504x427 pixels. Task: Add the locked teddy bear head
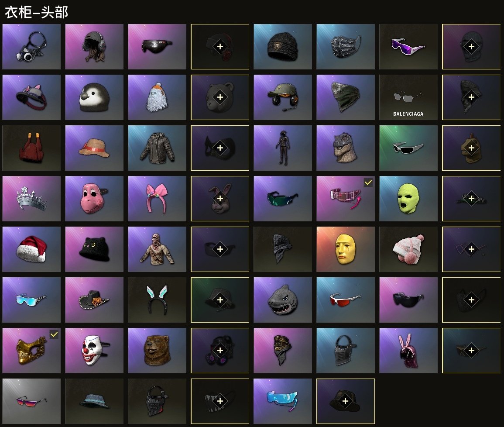coord(220,97)
